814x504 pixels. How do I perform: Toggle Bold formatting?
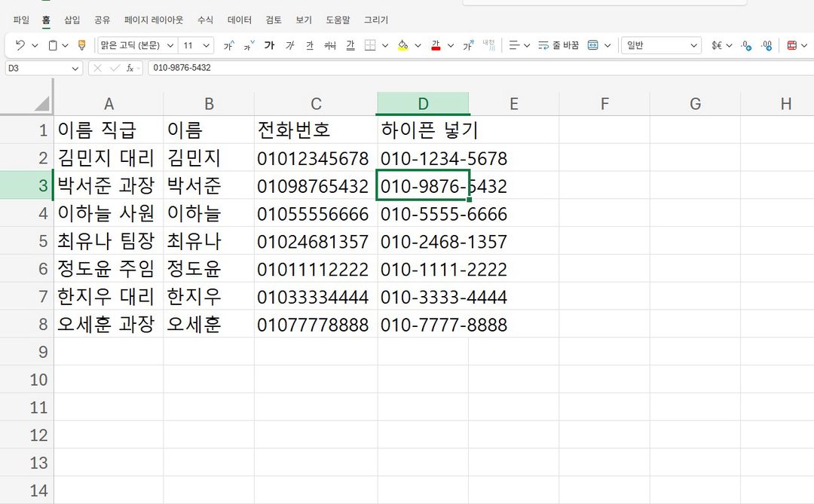[x=269, y=45]
